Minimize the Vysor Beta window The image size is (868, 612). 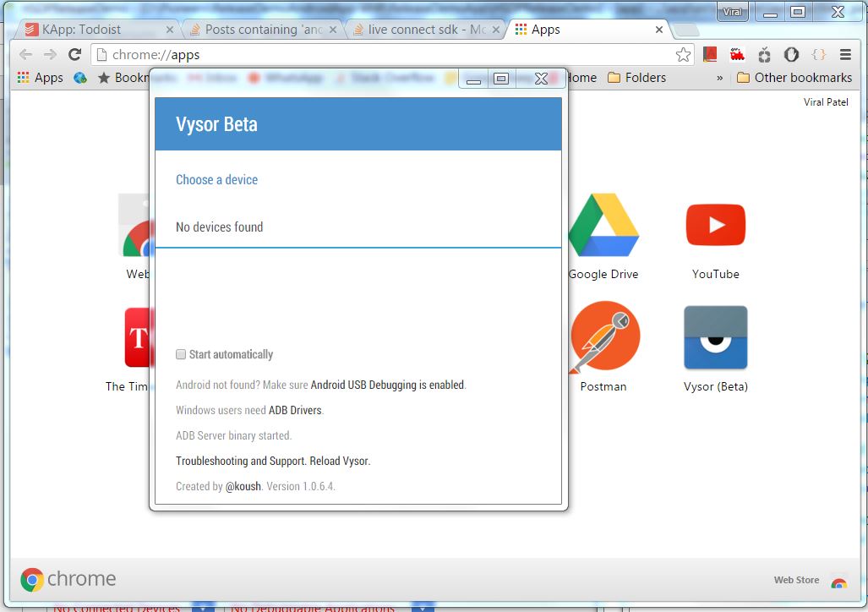[473, 79]
